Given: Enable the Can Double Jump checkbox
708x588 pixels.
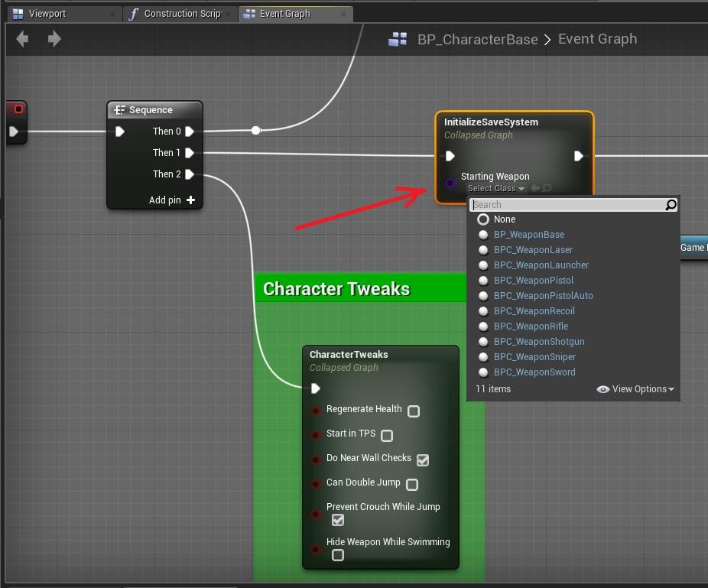Looking at the screenshot, I should click(412, 485).
